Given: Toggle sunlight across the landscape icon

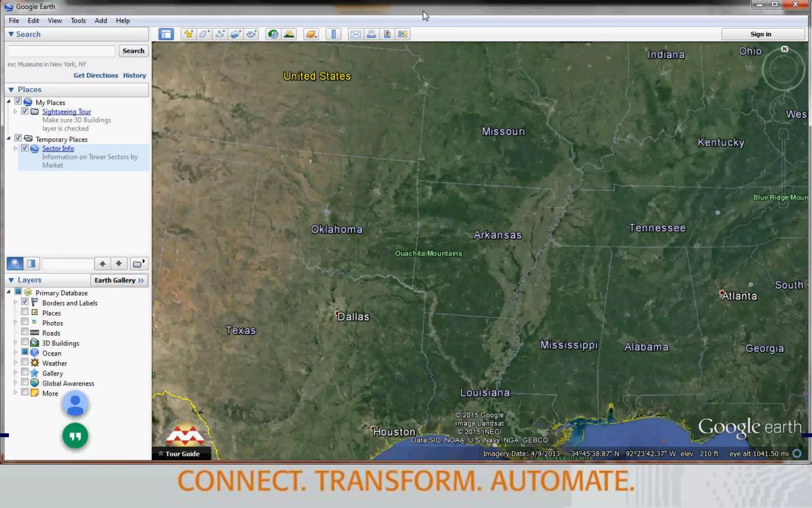Looking at the screenshot, I should [x=289, y=34].
